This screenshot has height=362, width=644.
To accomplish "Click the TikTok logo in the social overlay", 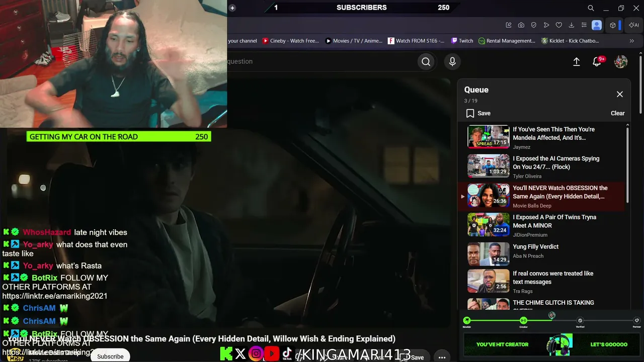I will click(x=287, y=354).
